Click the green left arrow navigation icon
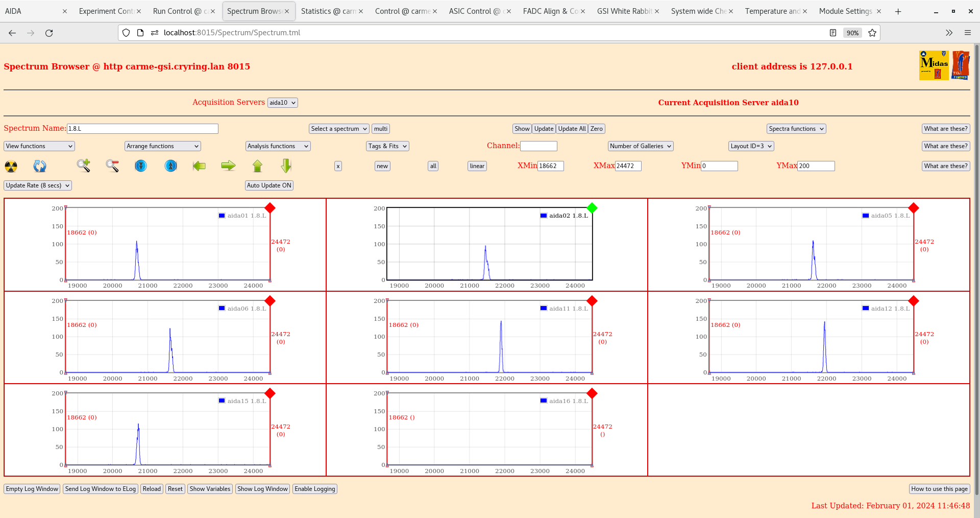 [199, 166]
